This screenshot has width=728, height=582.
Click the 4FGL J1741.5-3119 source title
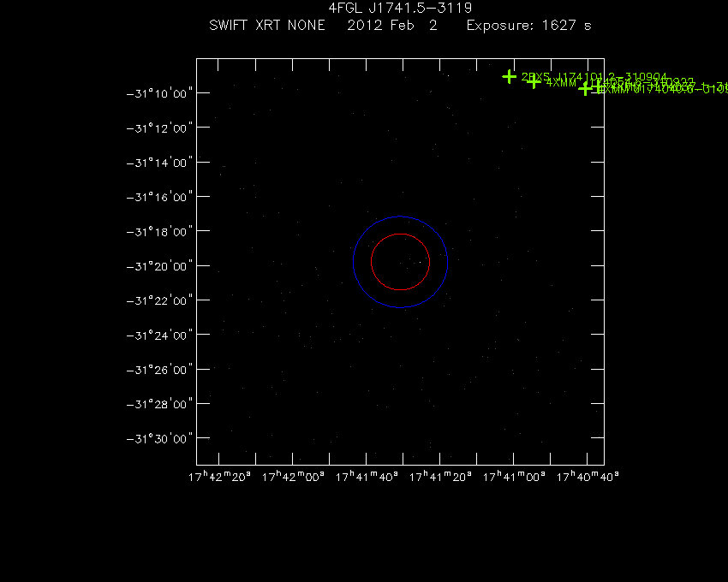pyautogui.click(x=400, y=8)
